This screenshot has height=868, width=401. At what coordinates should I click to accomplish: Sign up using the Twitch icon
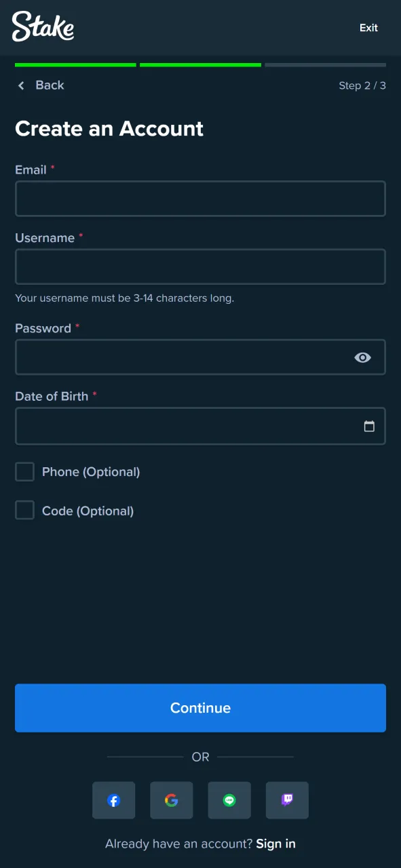(x=286, y=800)
